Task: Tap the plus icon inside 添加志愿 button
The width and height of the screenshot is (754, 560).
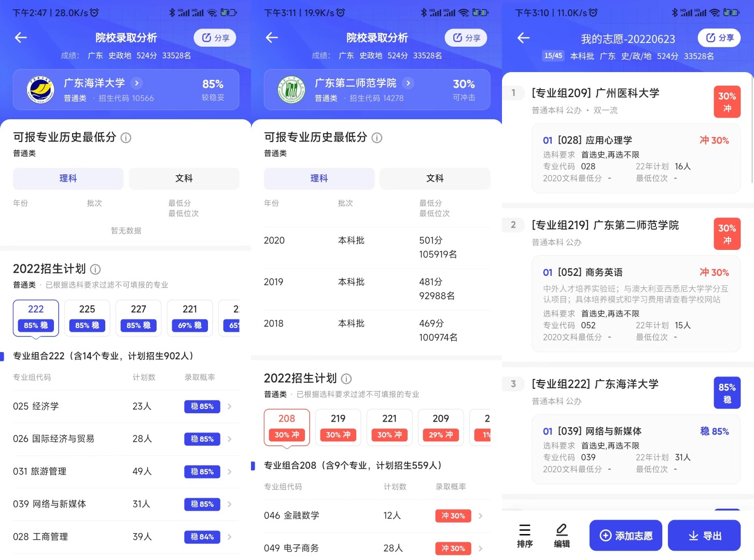Action: point(605,535)
